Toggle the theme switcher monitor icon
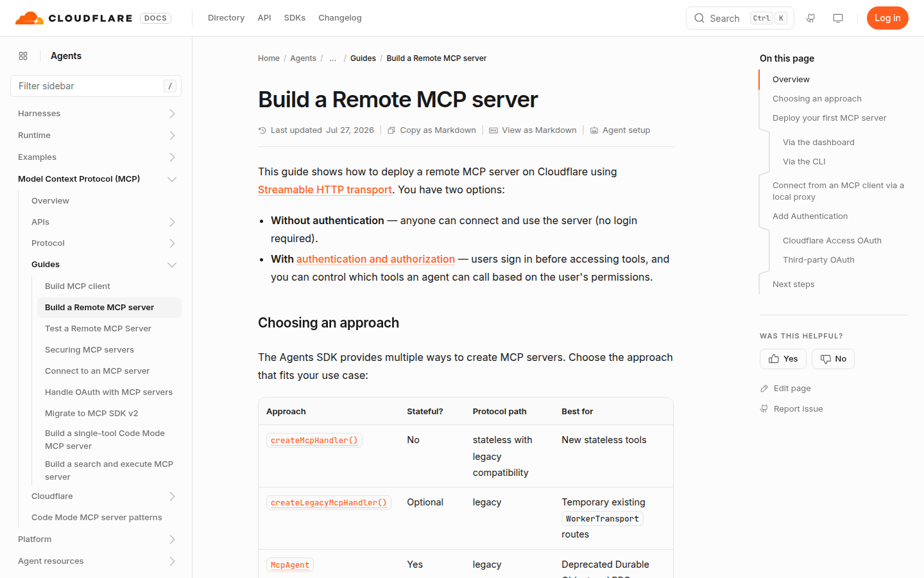Image resolution: width=924 pixels, height=578 pixels. point(838,18)
